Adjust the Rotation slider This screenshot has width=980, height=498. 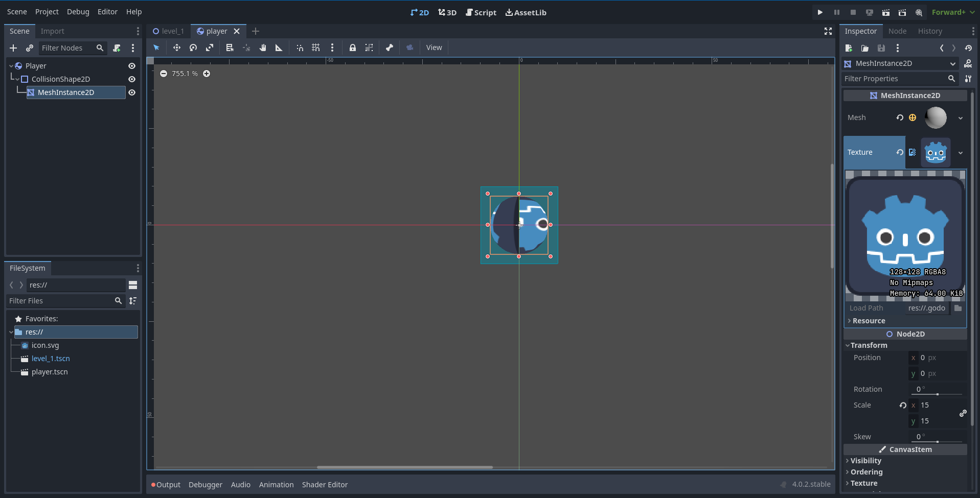click(x=937, y=394)
